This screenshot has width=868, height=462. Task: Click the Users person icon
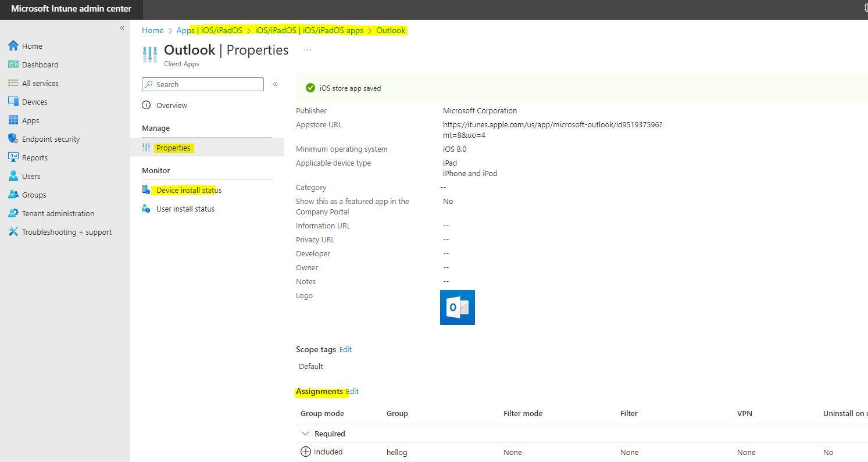13,176
